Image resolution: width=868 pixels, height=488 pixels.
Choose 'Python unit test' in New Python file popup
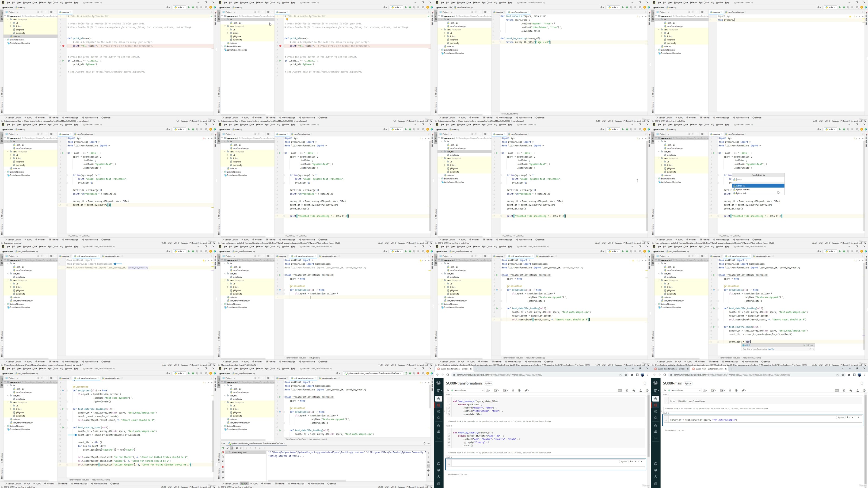pos(758,190)
